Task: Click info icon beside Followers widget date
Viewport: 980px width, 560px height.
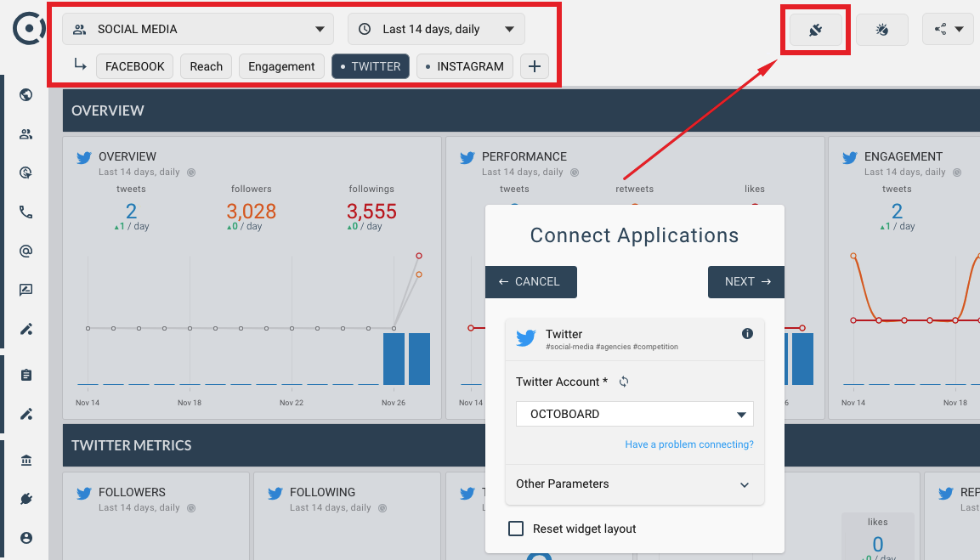Action: click(191, 508)
